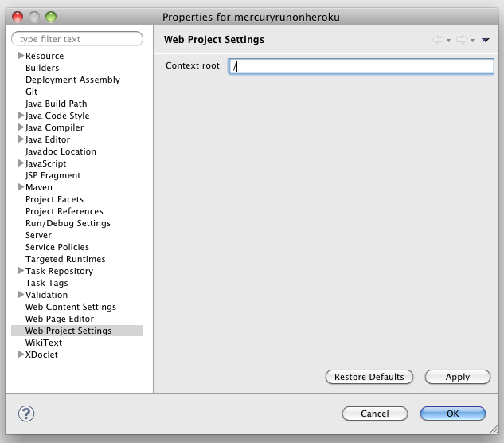Open forward history dropdown arrow
504x443 pixels.
472,40
